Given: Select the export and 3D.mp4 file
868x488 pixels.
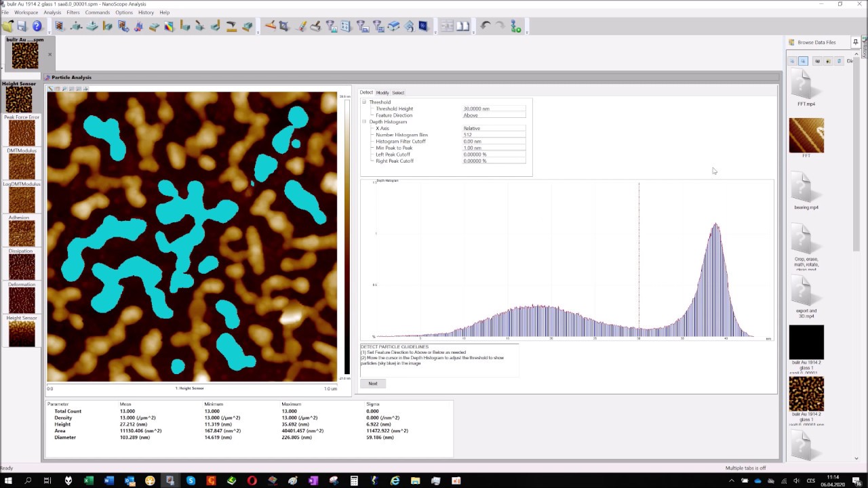Looking at the screenshot, I should tap(806, 297).
